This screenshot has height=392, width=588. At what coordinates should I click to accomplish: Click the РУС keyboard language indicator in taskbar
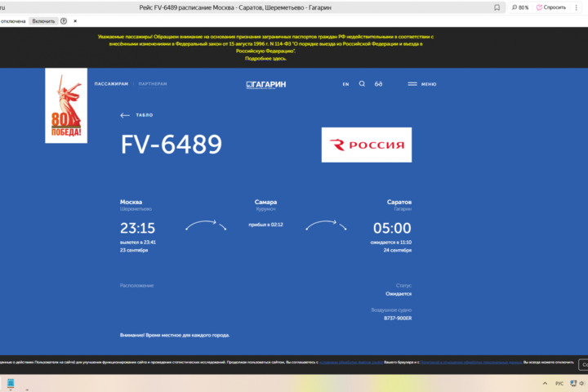(x=559, y=383)
